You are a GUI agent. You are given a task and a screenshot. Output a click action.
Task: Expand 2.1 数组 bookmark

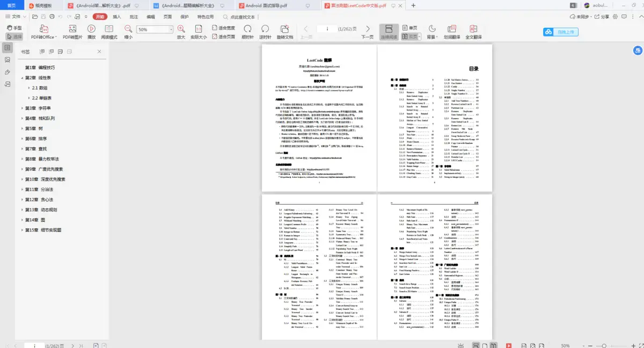(x=29, y=88)
